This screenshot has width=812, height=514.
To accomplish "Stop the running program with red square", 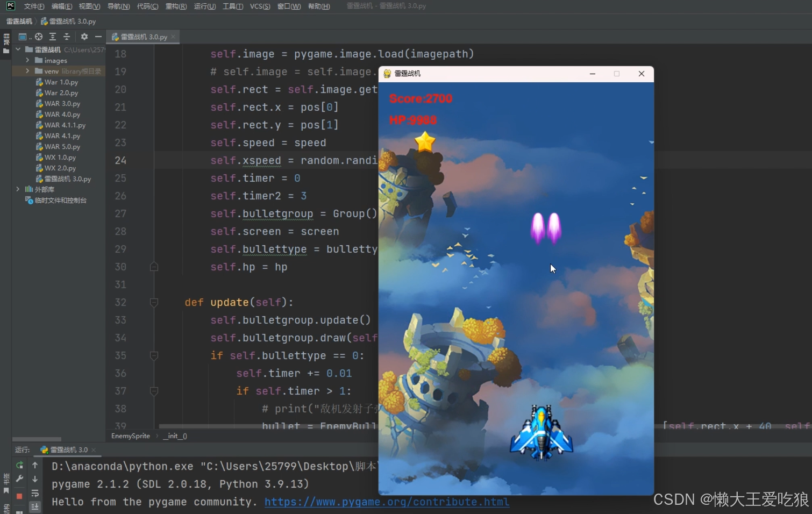I will pyautogui.click(x=19, y=496).
